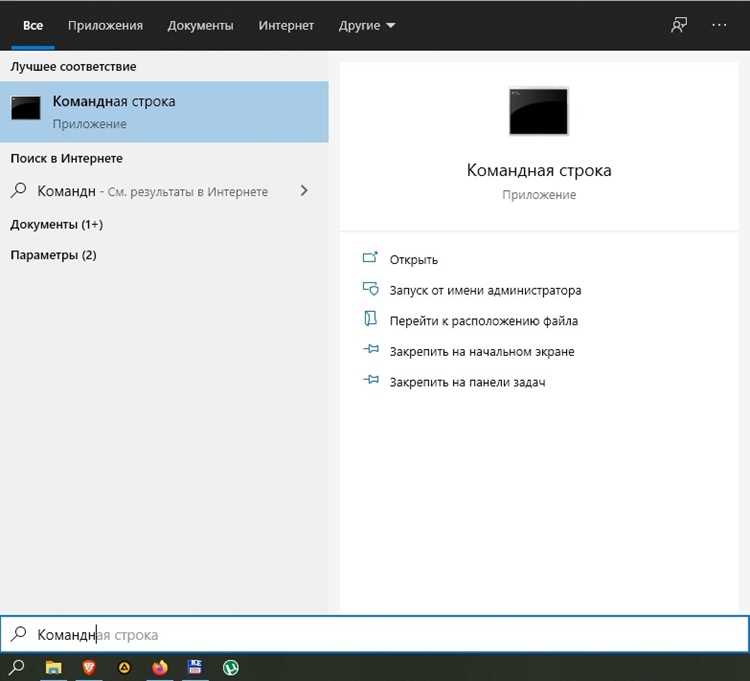Switch to the Приложения tab
750x681 pixels.
[105, 25]
